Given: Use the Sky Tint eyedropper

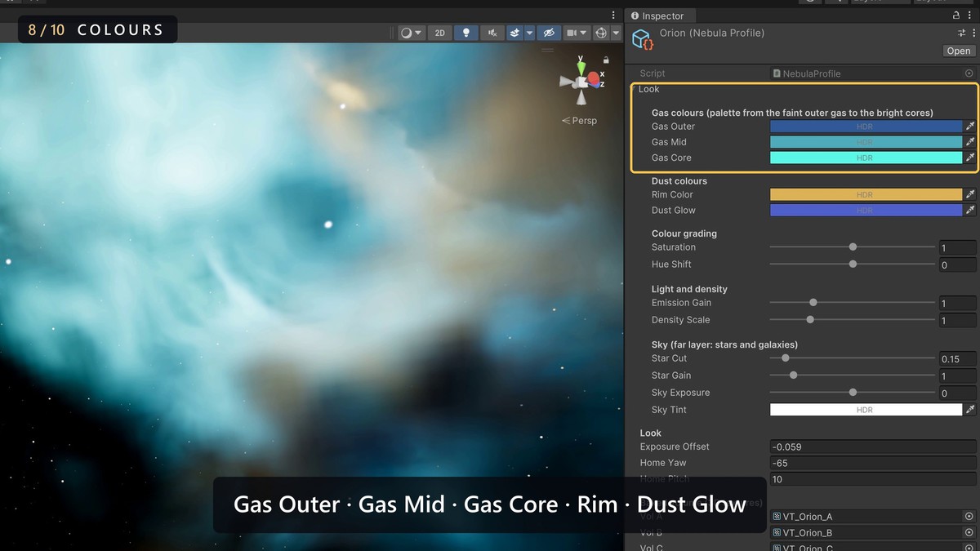Looking at the screenshot, I should coord(970,410).
